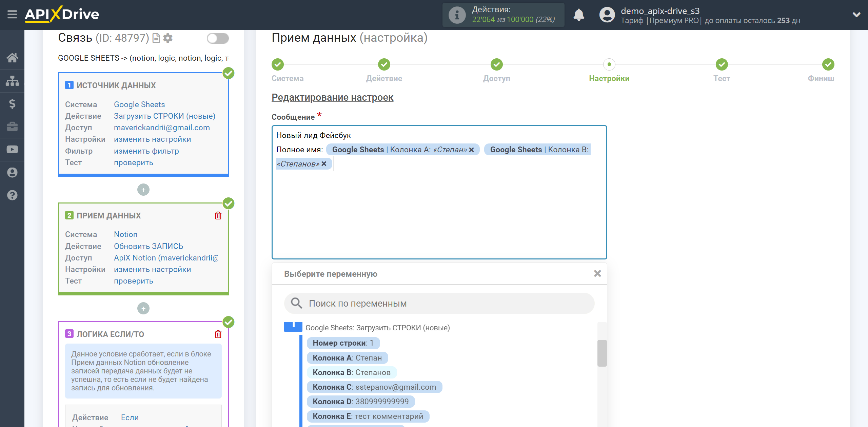
Task: Open Загрузить СТРОКИ (новые) action link
Action: [164, 116]
